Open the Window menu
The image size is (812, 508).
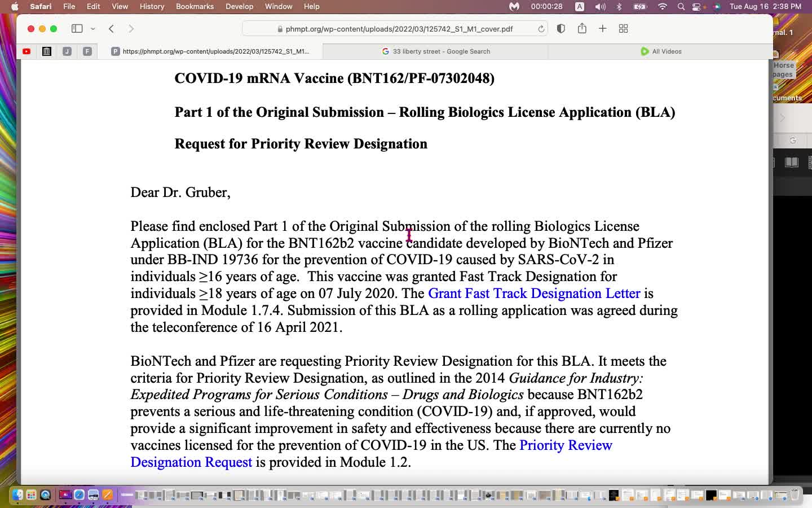279,6
